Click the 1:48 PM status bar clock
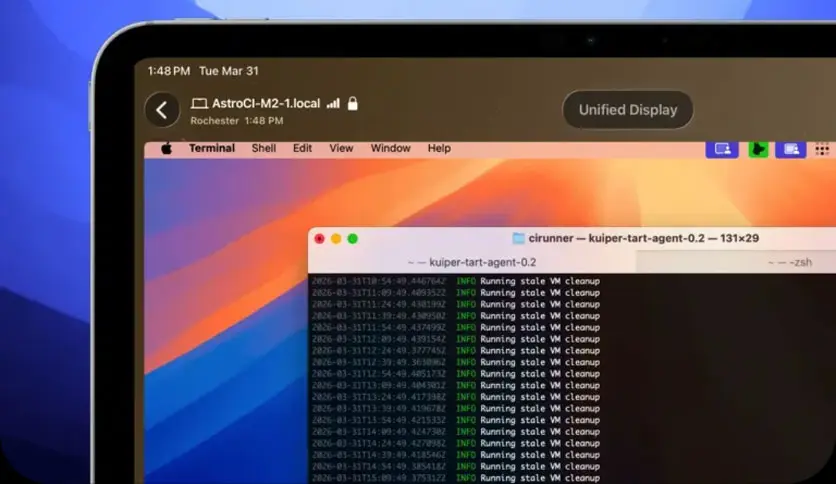 [168, 71]
